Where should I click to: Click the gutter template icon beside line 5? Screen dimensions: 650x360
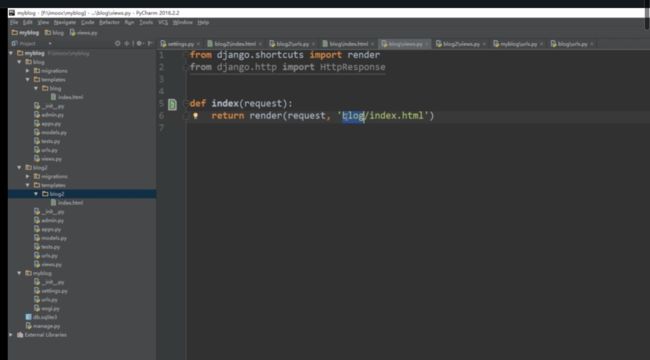click(x=172, y=104)
